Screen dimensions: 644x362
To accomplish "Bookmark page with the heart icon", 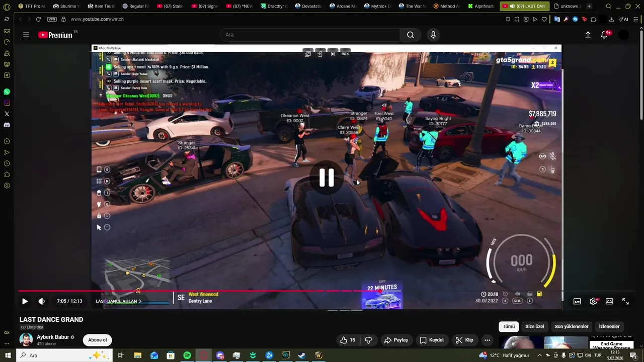I will (x=544, y=19).
